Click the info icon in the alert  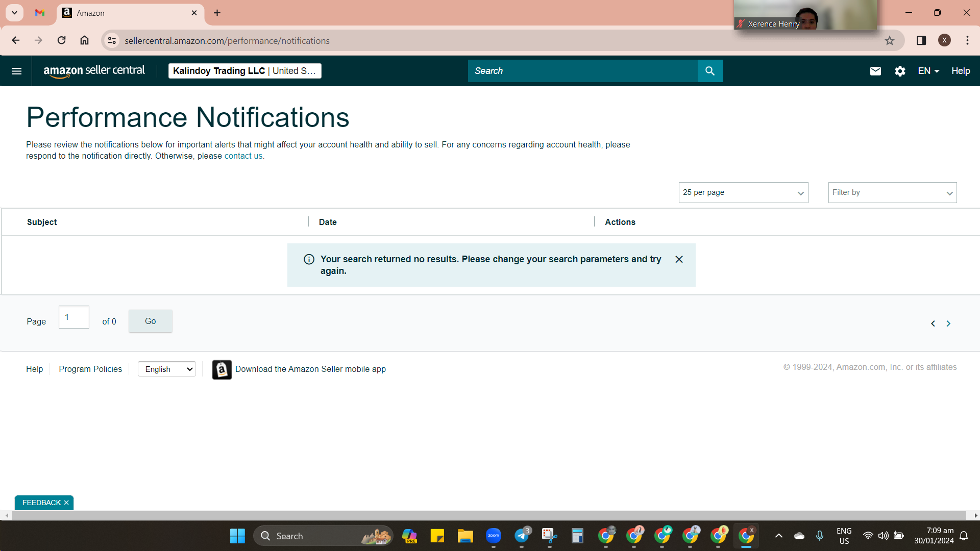(309, 259)
